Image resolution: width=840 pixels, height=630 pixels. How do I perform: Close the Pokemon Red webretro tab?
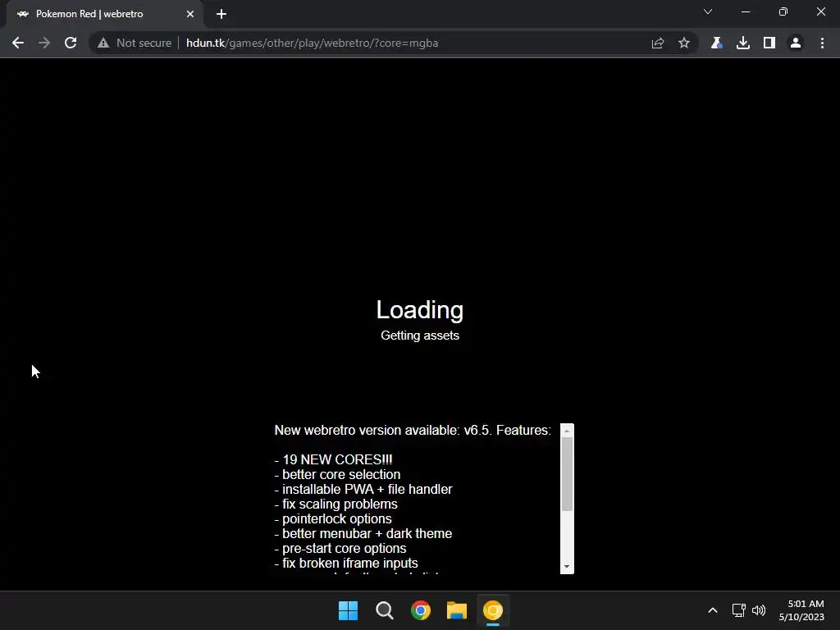(190, 14)
